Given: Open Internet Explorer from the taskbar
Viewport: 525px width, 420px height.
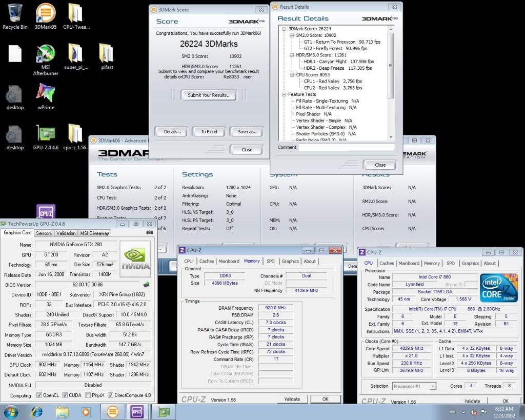Looking at the screenshot, I should [x=37, y=412].
